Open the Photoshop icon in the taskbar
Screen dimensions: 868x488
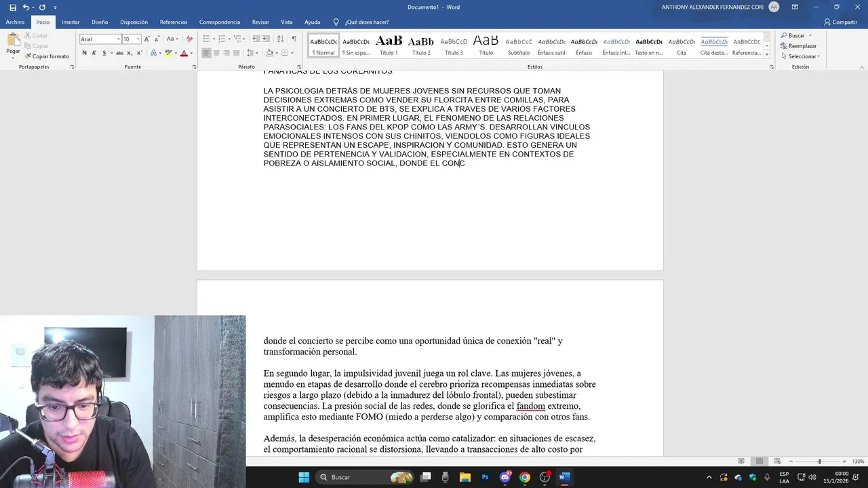pyautogui.click(x=485, y=477)
